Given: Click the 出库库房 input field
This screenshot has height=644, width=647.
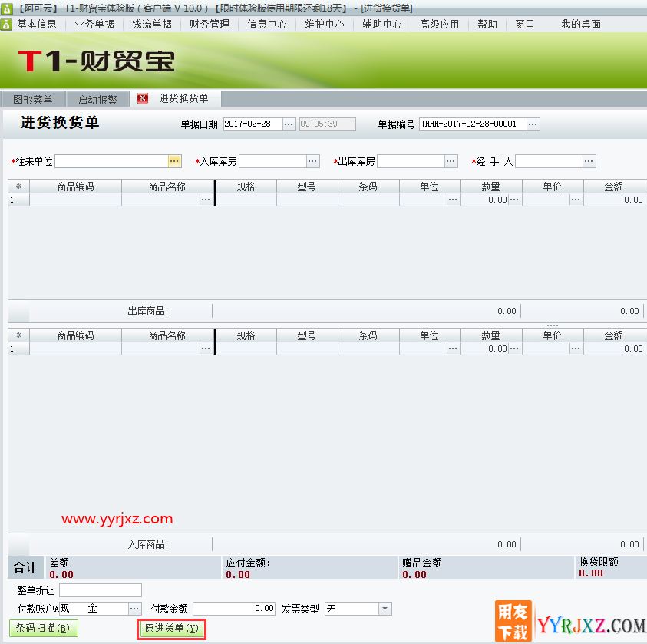Looking at the screenshot, I should [x=411, y=161].
